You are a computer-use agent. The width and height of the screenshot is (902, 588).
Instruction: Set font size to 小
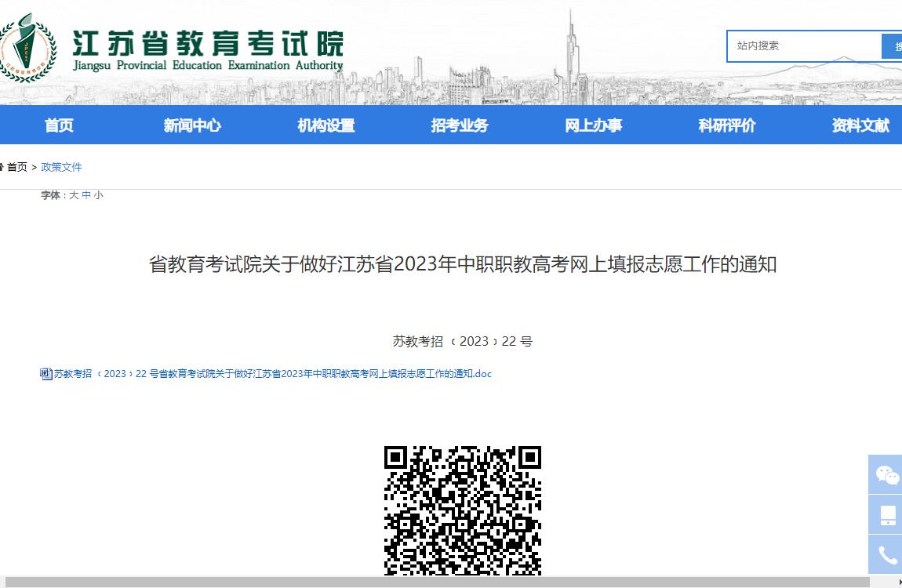click(x=98, y=195)
